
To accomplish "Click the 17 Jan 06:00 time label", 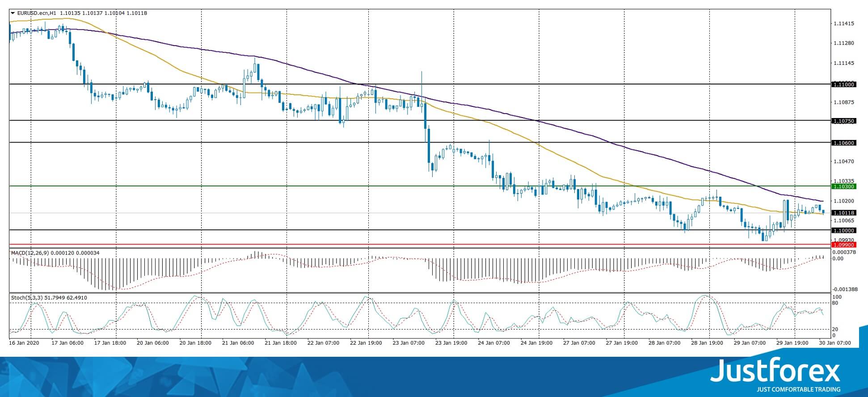I will click(67, 343).
